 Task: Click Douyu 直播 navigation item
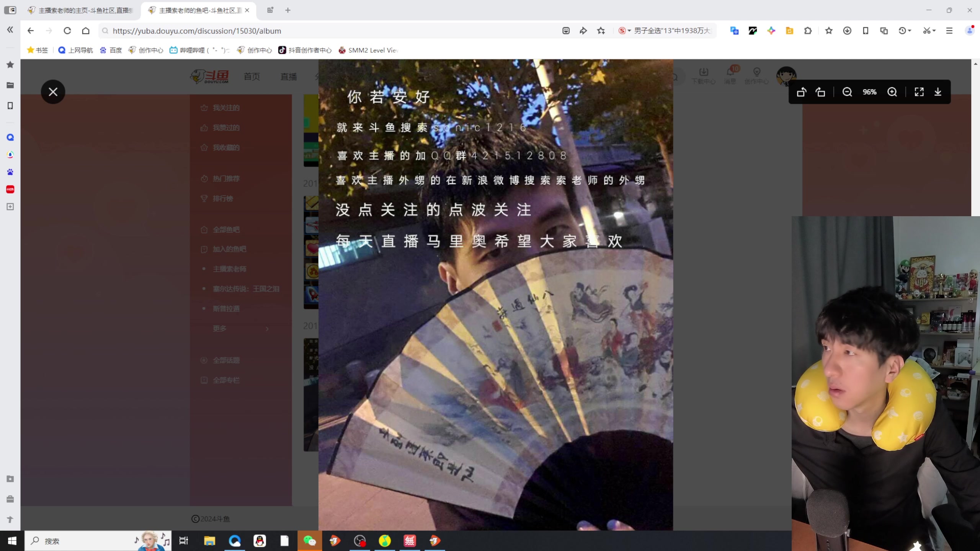click(x=289, y=77)
